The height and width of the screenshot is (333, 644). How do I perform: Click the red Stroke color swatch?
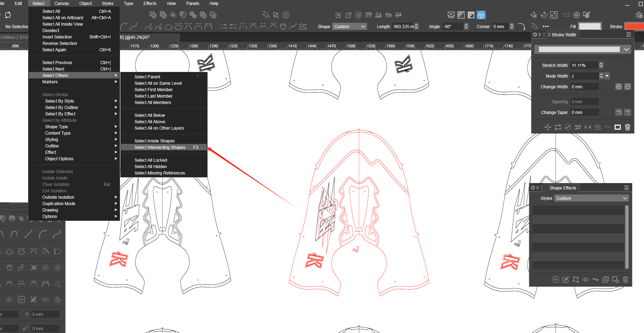634,26
